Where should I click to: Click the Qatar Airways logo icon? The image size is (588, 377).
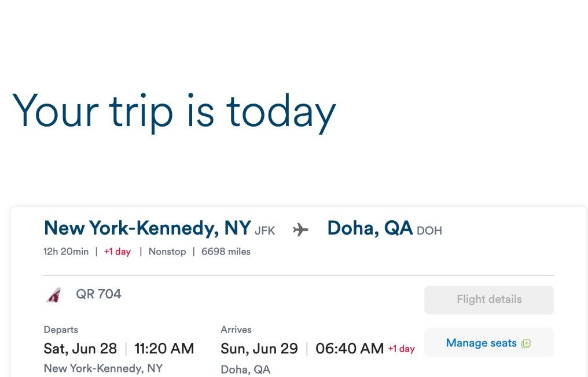tap(54, 295)
